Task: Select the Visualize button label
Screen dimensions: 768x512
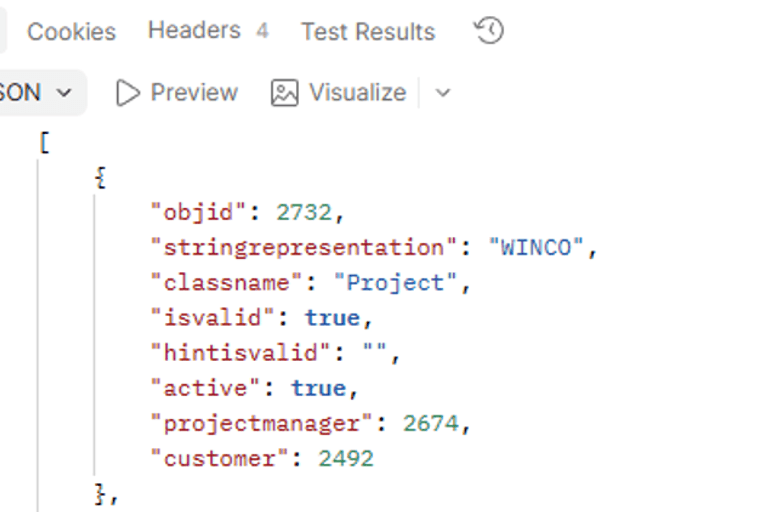Action: 358,92
